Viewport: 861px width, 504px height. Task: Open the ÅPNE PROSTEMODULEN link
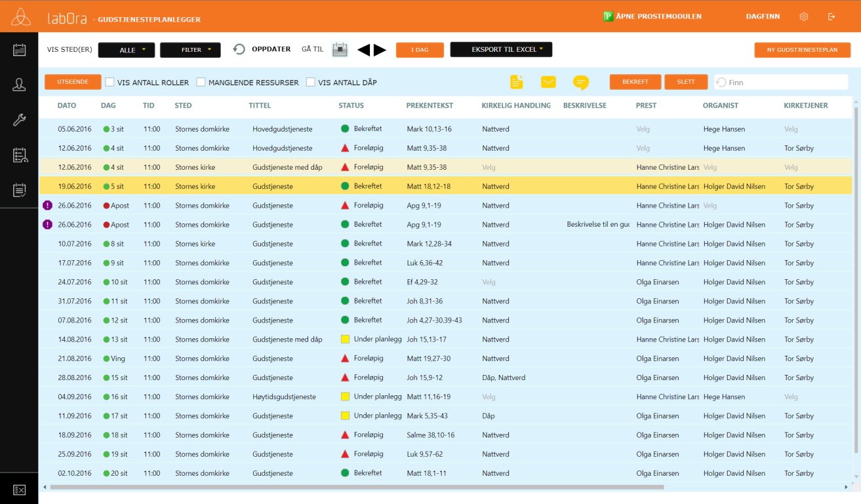(x=658, y=16)
